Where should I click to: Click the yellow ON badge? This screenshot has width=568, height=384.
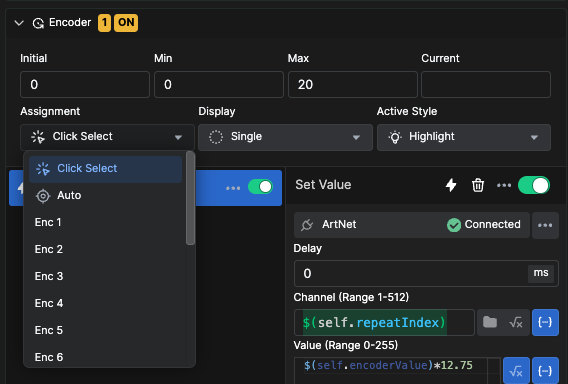[126, 23]
